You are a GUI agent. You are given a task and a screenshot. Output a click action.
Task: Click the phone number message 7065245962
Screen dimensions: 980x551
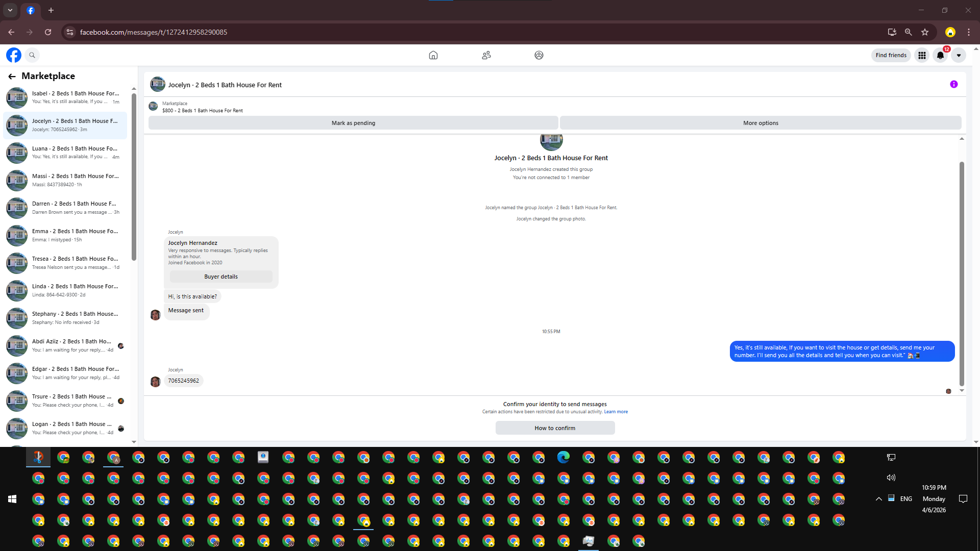point(184,381)
